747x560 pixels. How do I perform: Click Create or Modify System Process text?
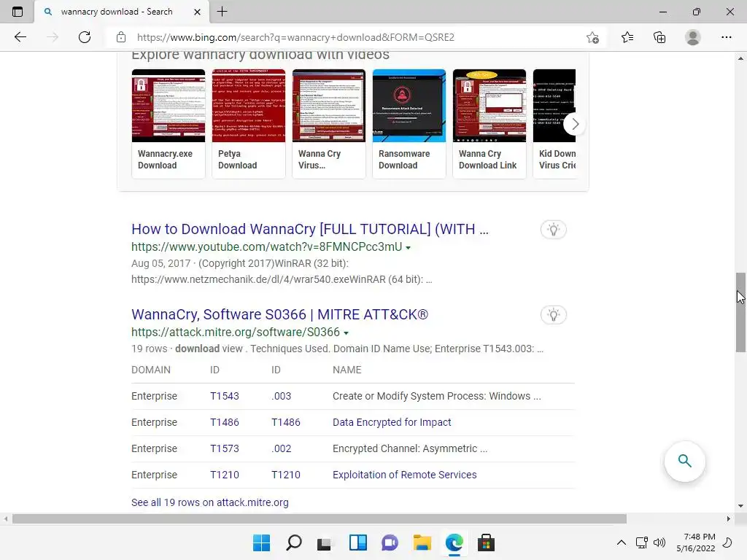437,396
